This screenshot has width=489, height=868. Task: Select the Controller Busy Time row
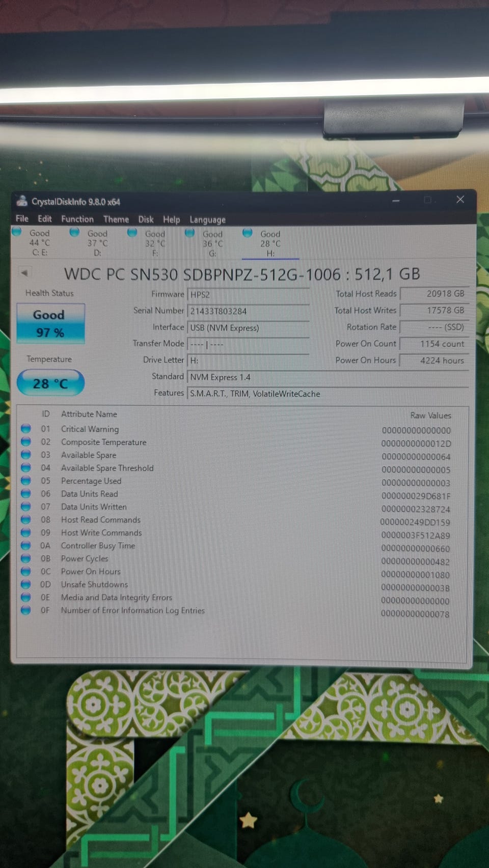pyautogui.click(x=242, y=546)
